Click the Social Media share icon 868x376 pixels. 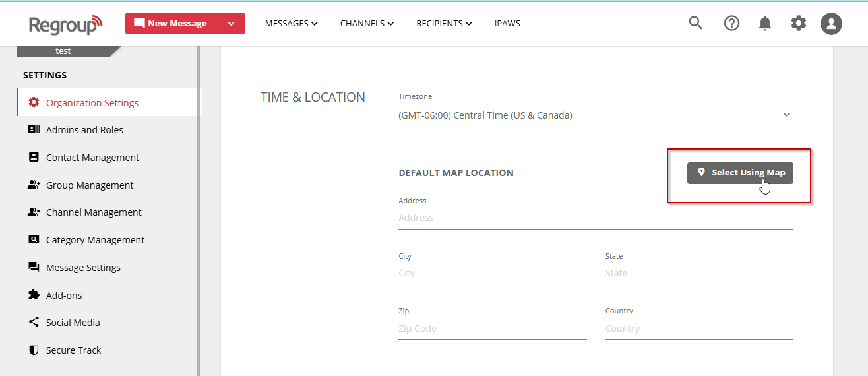pyautogui.click(x=34, y=323)
